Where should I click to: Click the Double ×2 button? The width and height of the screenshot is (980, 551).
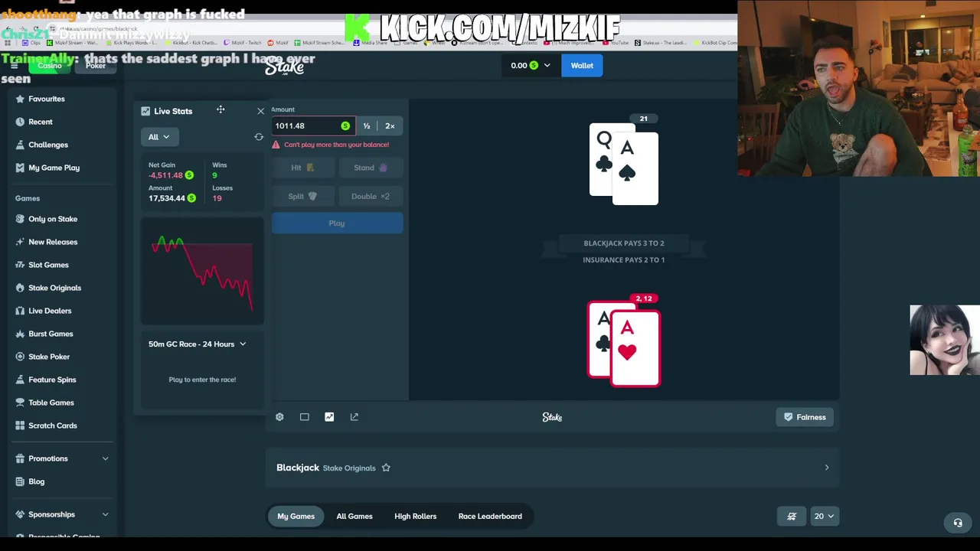(371, 197)
